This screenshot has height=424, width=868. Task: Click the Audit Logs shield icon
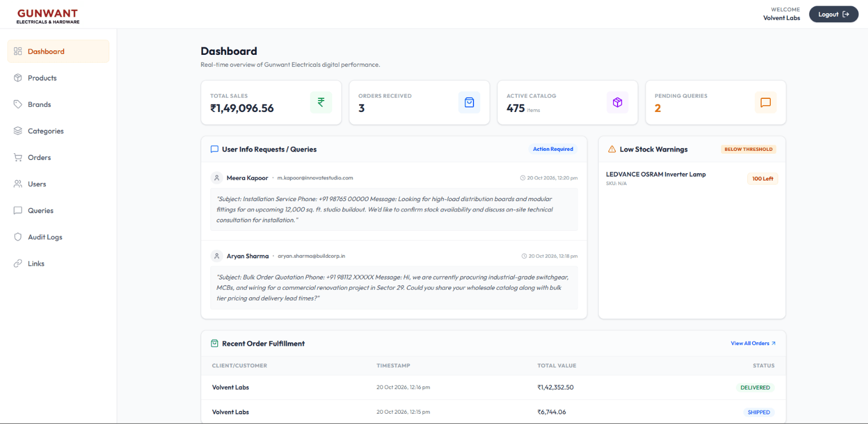pos(18,237)
